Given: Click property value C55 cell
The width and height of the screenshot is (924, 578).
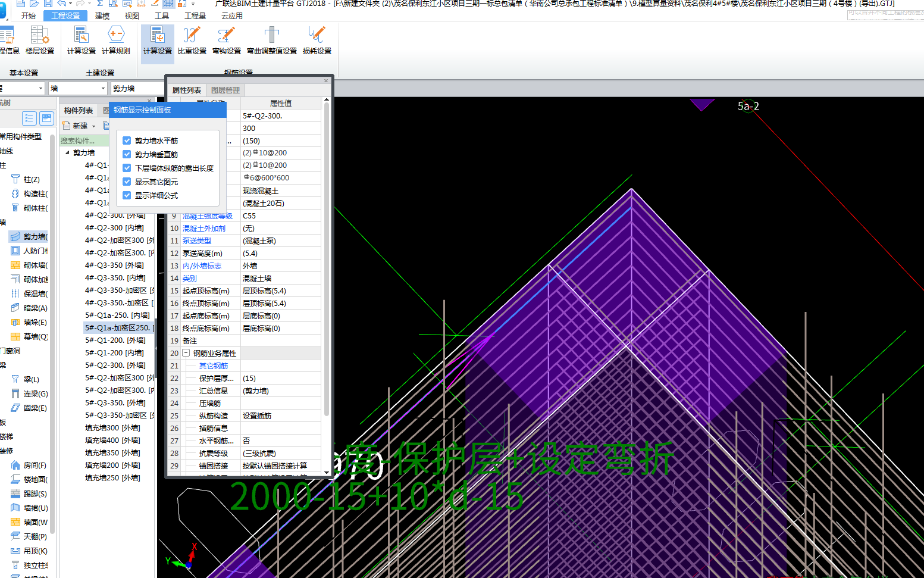Looking at the screenshot, I should coord(281,215).
